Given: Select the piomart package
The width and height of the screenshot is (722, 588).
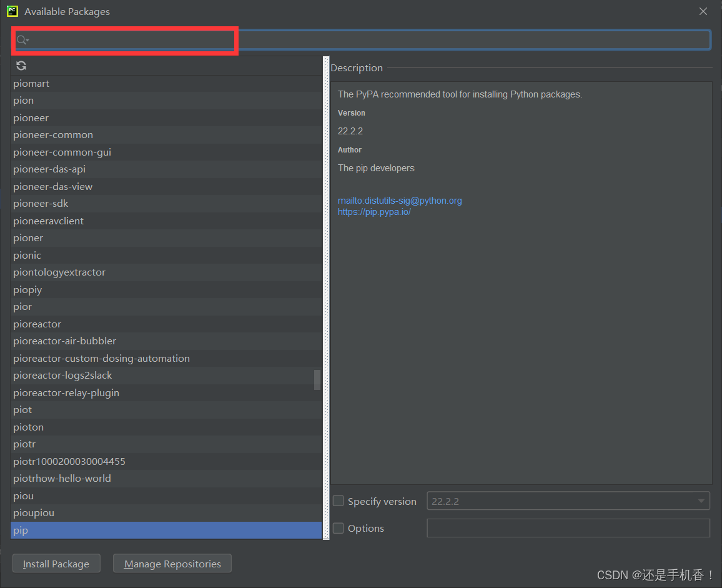Looking at the screenshot, I should (x=166, y=83).
